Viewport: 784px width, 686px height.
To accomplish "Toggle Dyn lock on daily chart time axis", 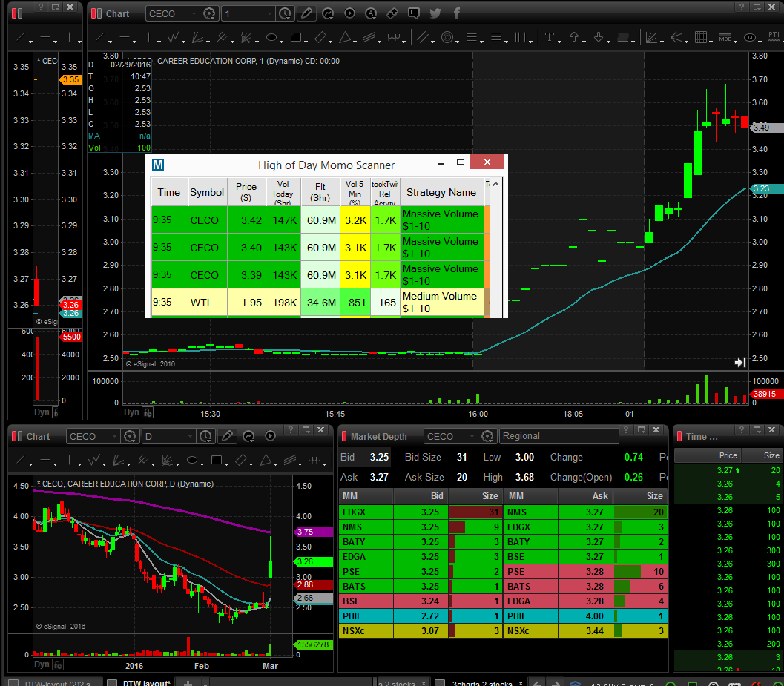I will click(58, 664).
